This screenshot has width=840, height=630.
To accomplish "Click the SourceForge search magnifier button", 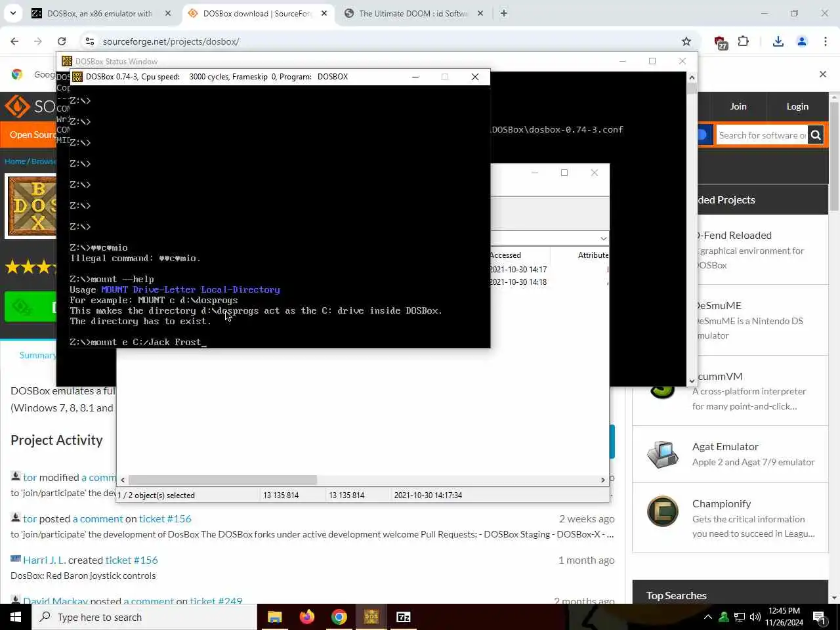I will coord(816,135).
